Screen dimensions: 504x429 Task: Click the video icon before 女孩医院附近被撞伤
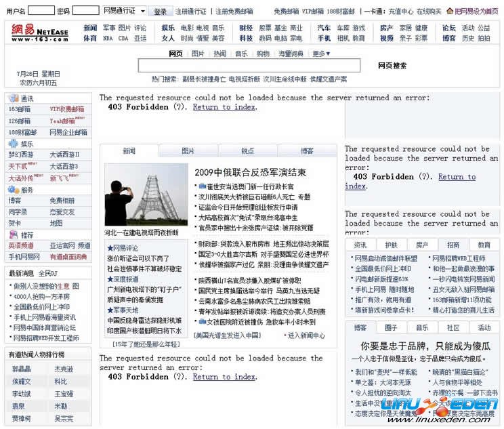(x=202, y=322)
